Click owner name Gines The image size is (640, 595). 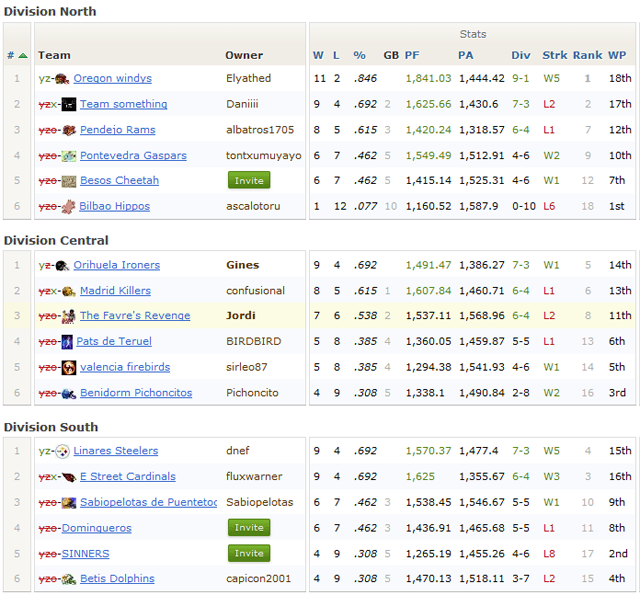(242, 265)
